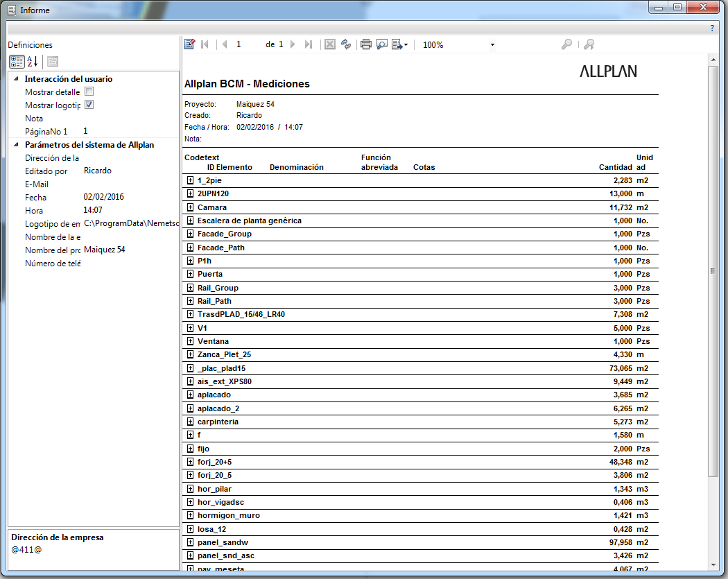Click the find magnifier icon
This screenshot has height=579, width=728.
(x=566, y=44)
